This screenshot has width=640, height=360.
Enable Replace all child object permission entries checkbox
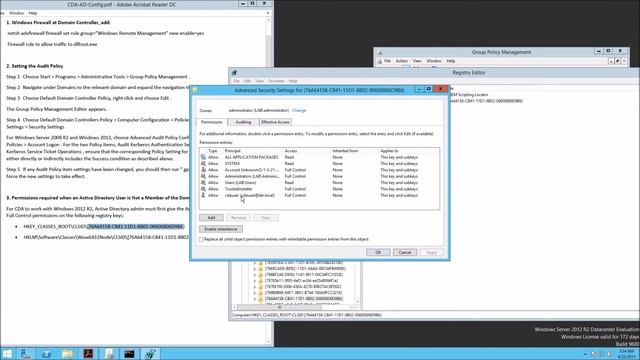[201, 240]
